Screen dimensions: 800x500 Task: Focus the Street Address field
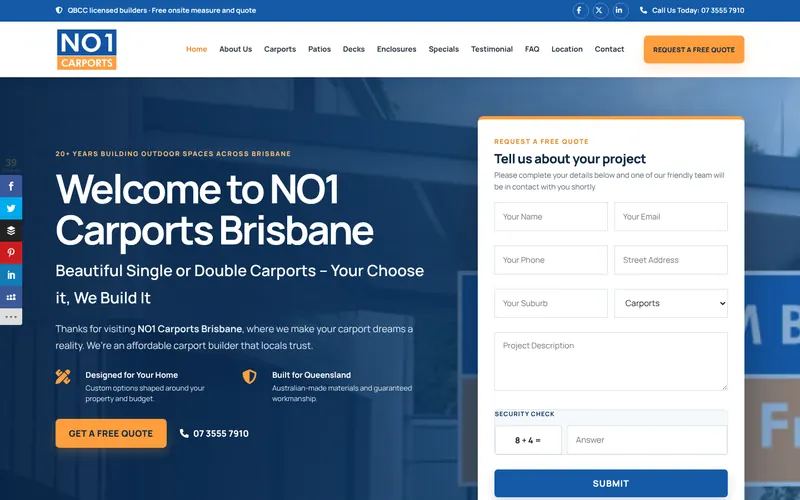[670, 260]
